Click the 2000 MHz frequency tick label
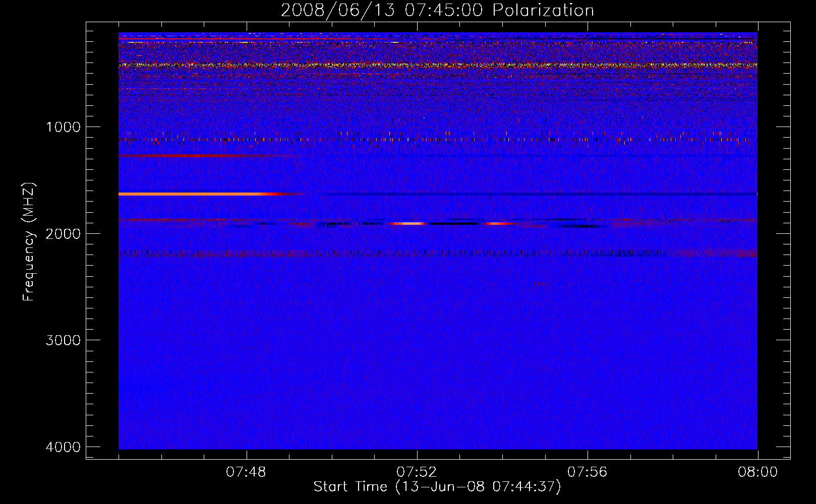Screen dimensions: 816x504 coord(63,233)
